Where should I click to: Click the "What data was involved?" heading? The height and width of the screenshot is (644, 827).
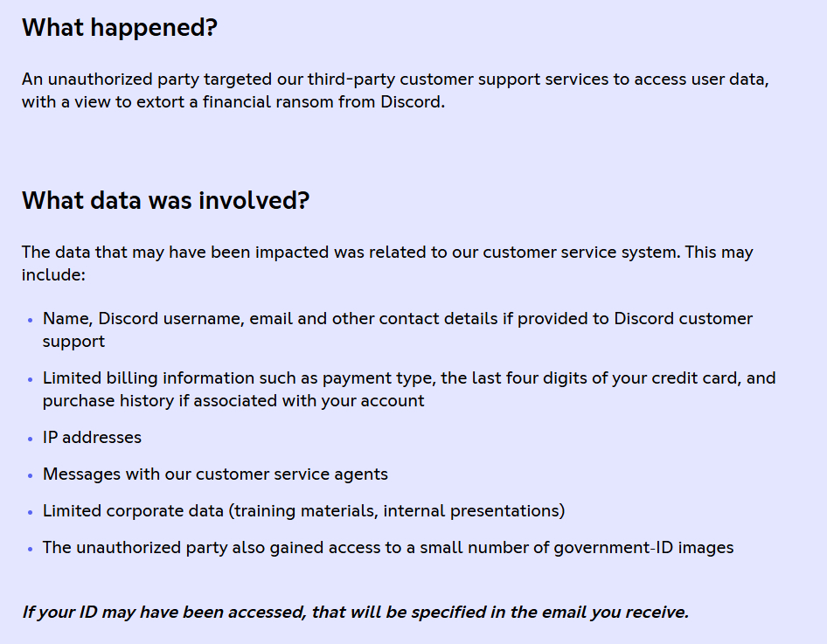(x=165, y=201)
